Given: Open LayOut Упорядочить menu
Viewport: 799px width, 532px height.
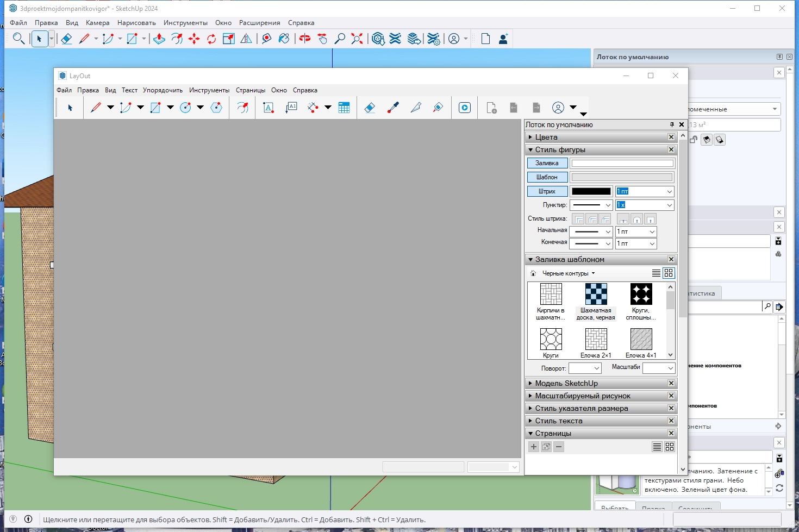Looking at the screenshot, I should (x=163, y=90).
